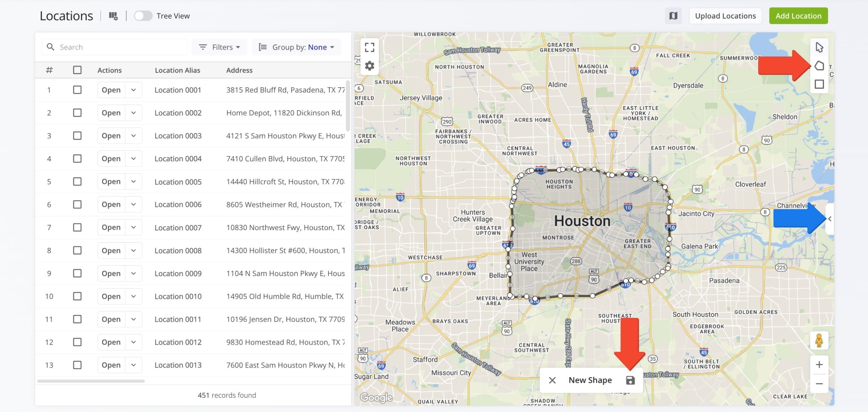Tick checkbox for Location 0003 row
This screenshot has width=868, height=412.
tap(77, 136)
